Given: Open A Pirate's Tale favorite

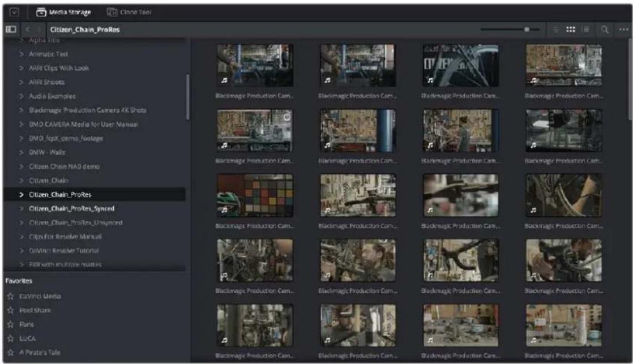Looking at the screenshot, I should click(40, 353).
